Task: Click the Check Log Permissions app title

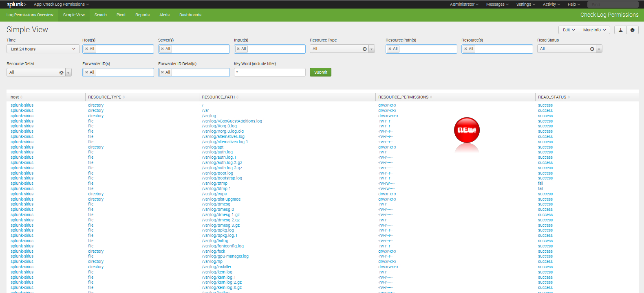Action: point(609,15)
